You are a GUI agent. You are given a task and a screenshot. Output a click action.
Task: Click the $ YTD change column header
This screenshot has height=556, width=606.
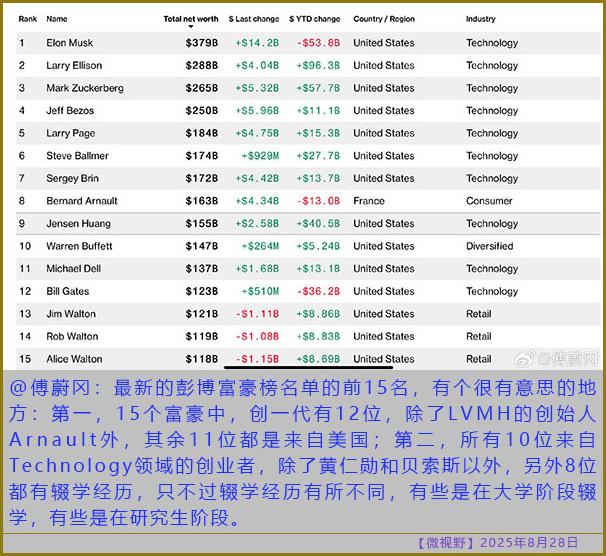click(x=314, y=19)
